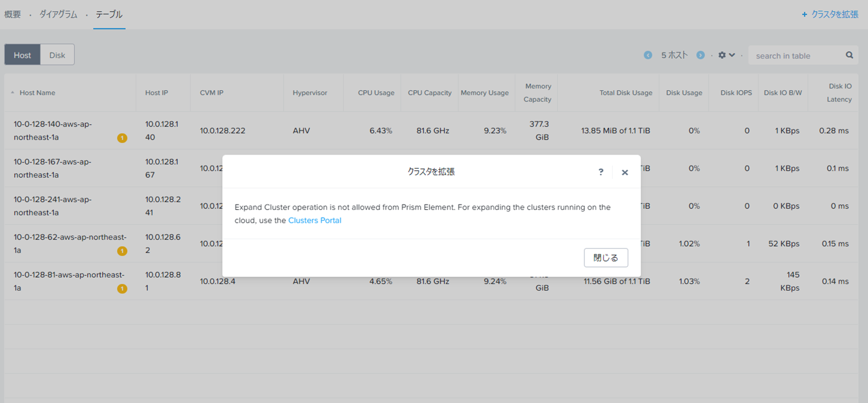The width and height of the screenshot is (868, 403).
Task: Select host 10-0-128-62-aws-ap-northeast-1a
Action: point(70,244)
